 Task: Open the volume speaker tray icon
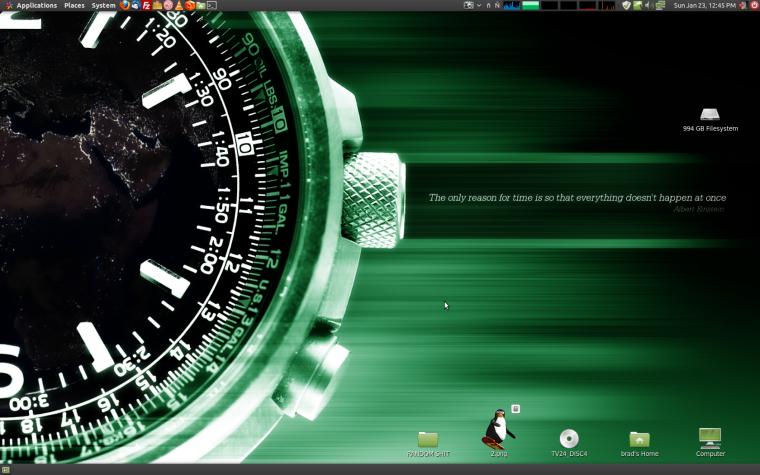[647, 5]
